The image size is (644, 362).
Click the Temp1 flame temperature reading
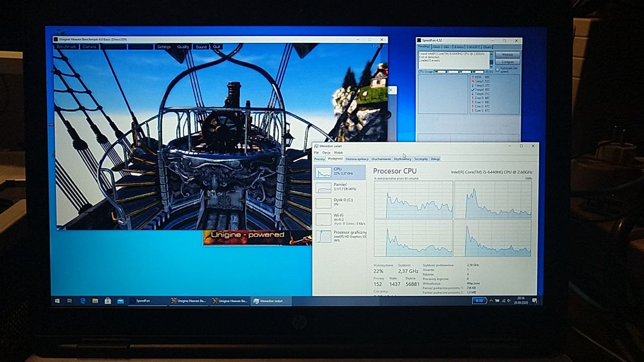pyautogui.click(x=481, y=81)
